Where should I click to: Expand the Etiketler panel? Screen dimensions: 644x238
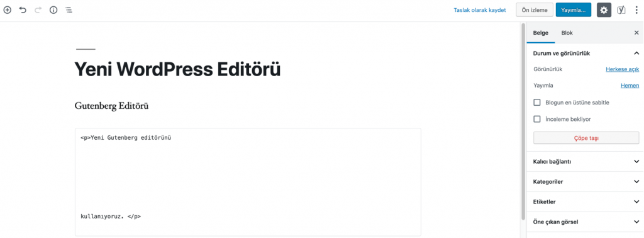point(586,202)
